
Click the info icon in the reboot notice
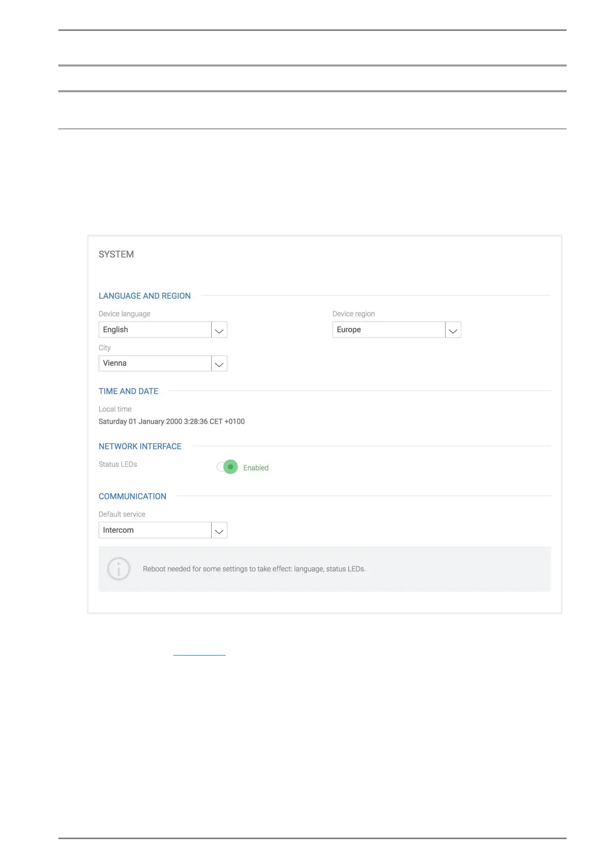[x=118, y=569]
